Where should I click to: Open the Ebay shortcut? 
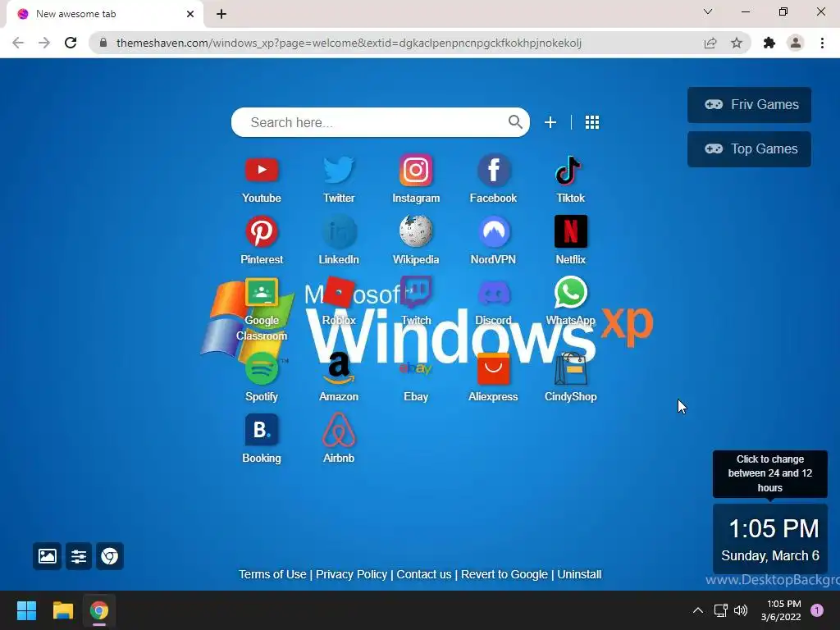click(416, 368)
